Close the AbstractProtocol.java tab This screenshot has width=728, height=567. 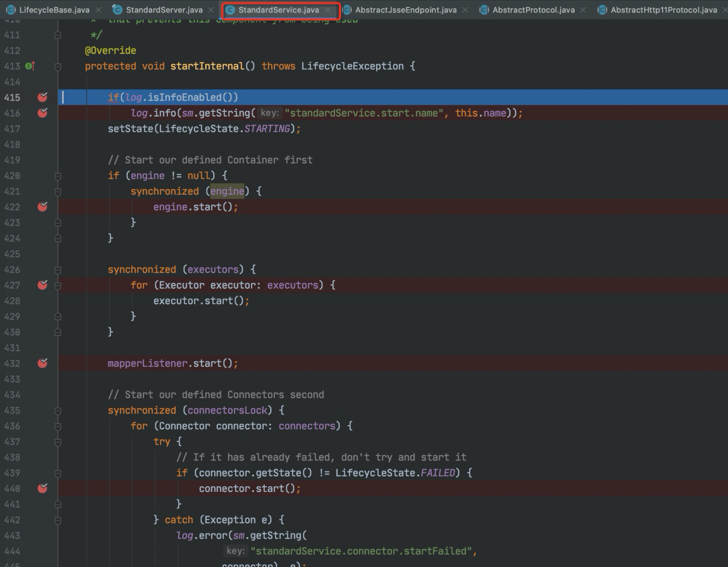(x=583, y=9)
